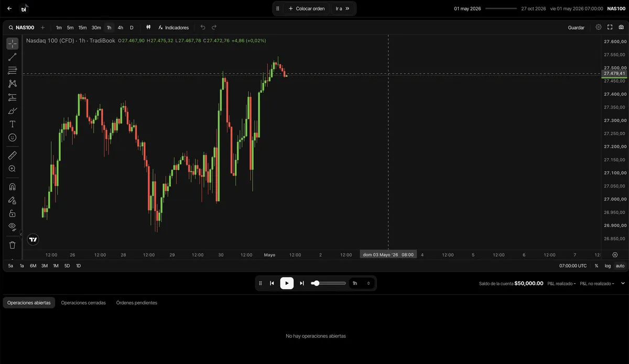Toggle percent scale mode

[597, 266]
